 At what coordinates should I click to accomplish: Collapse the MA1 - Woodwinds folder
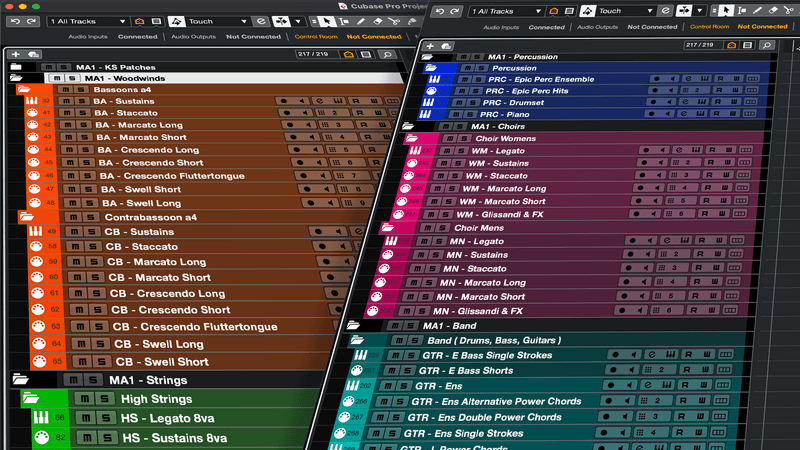16,78
